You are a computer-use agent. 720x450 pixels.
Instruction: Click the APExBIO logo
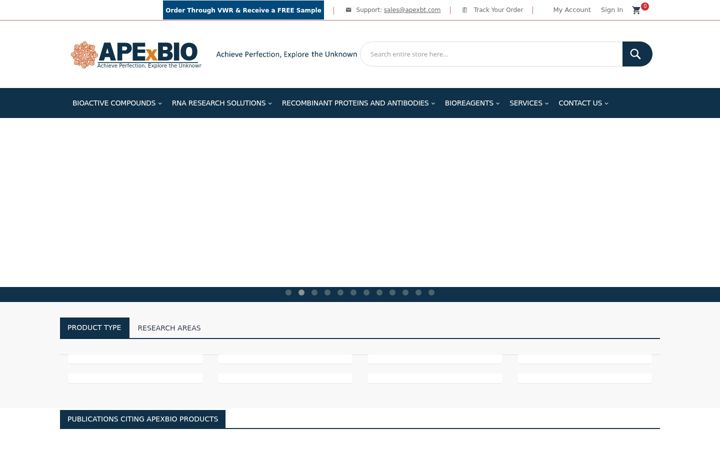pyautogui.click(x=136, y=55)
